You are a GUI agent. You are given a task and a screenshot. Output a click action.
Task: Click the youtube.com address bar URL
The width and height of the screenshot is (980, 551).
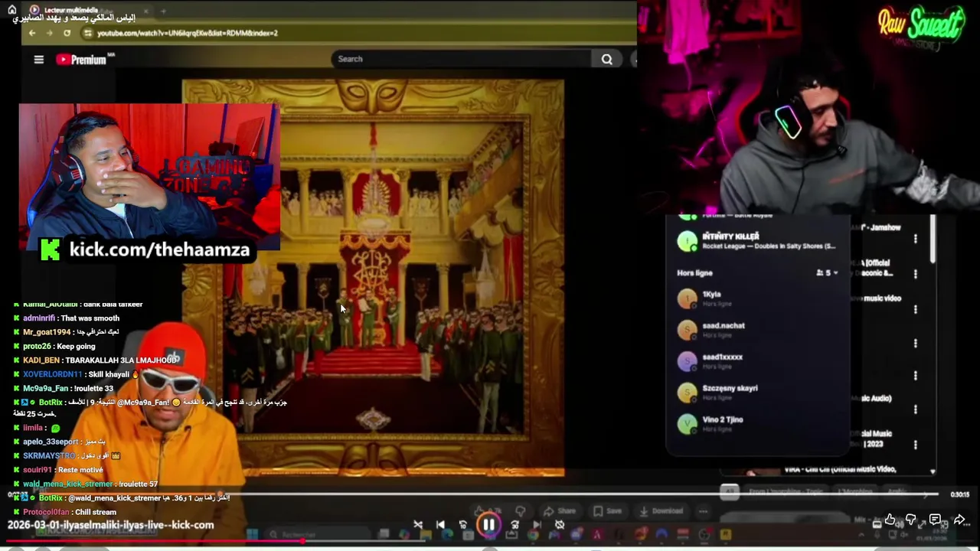pos(187,33)
